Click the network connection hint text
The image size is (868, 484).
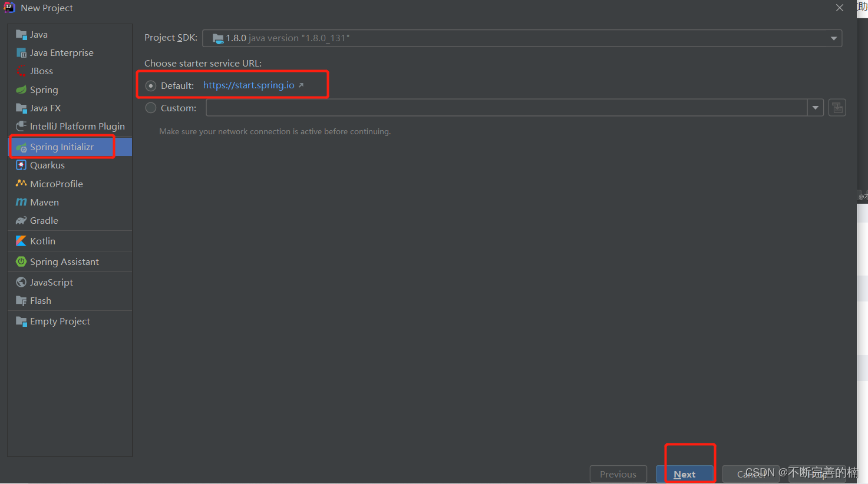click(275, 131)
